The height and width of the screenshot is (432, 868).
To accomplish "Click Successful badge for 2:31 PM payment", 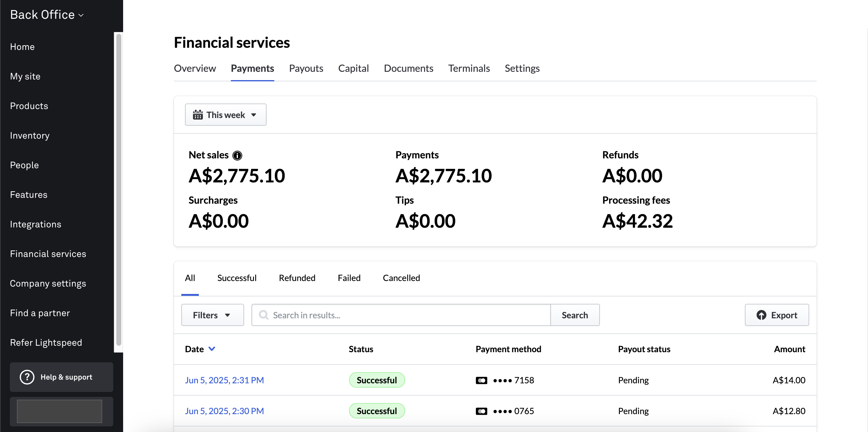I will 377,381.
